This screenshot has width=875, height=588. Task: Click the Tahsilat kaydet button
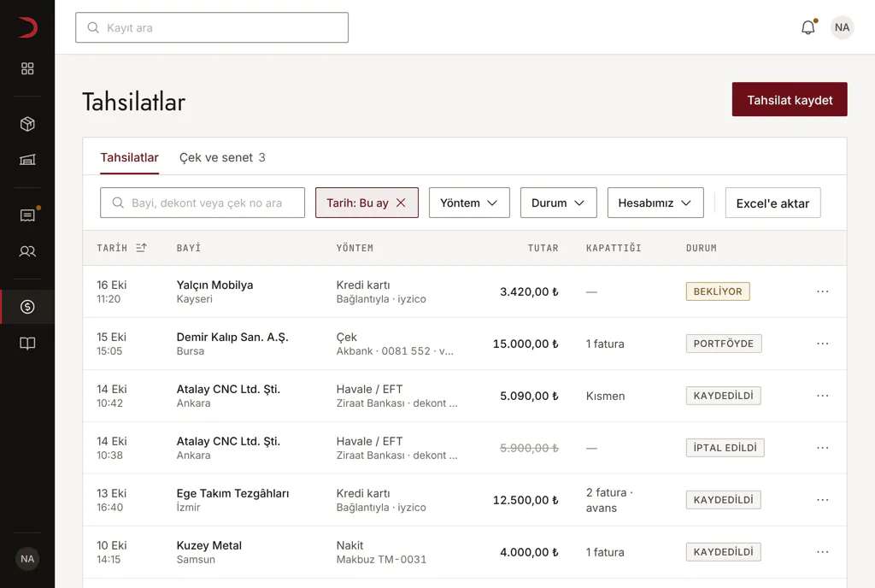tap(790, 100)
